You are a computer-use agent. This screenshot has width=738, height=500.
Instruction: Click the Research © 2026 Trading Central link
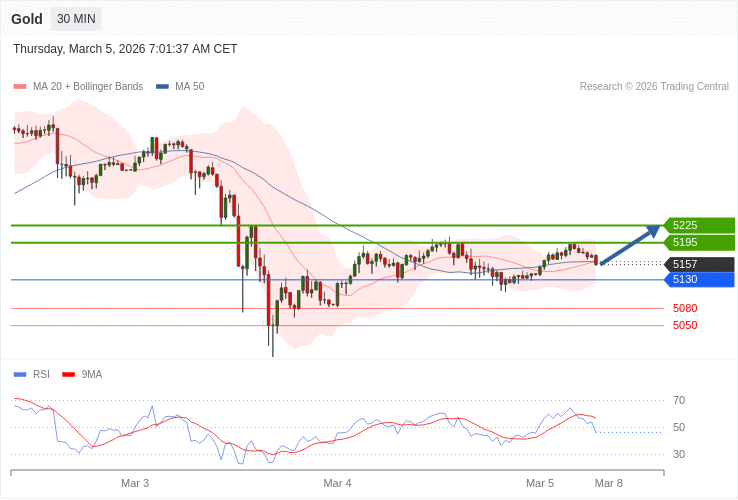point(654,87)
